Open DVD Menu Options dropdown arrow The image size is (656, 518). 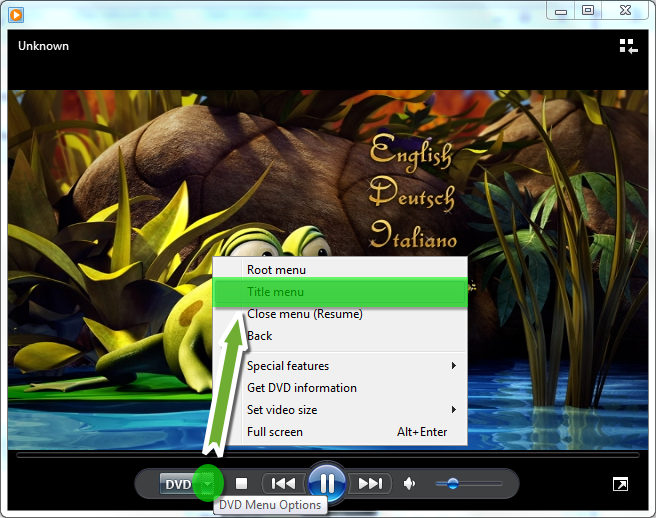pyautogui.click(x=208, y=484)
